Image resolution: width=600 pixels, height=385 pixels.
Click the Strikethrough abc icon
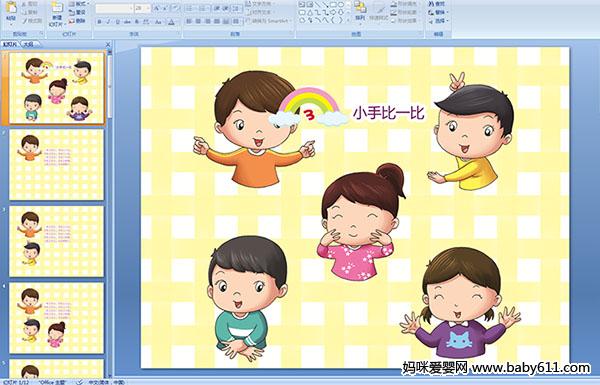point(127,22)
